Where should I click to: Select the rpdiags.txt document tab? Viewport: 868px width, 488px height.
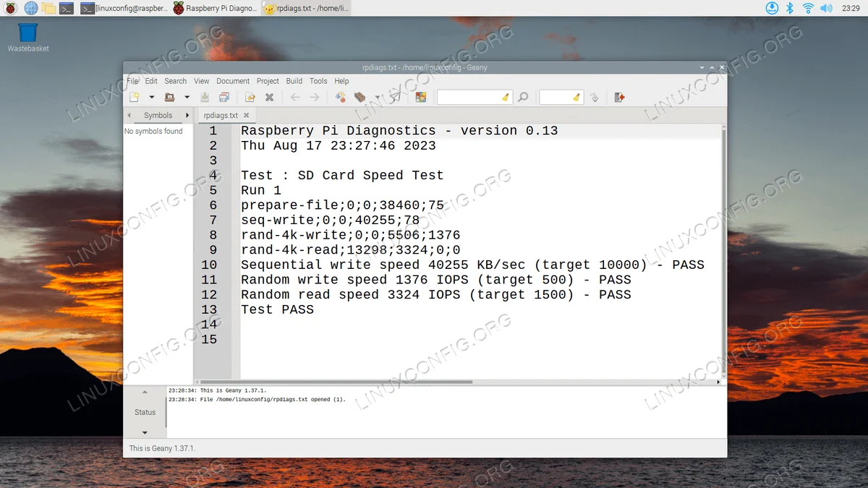pos(221,115)
